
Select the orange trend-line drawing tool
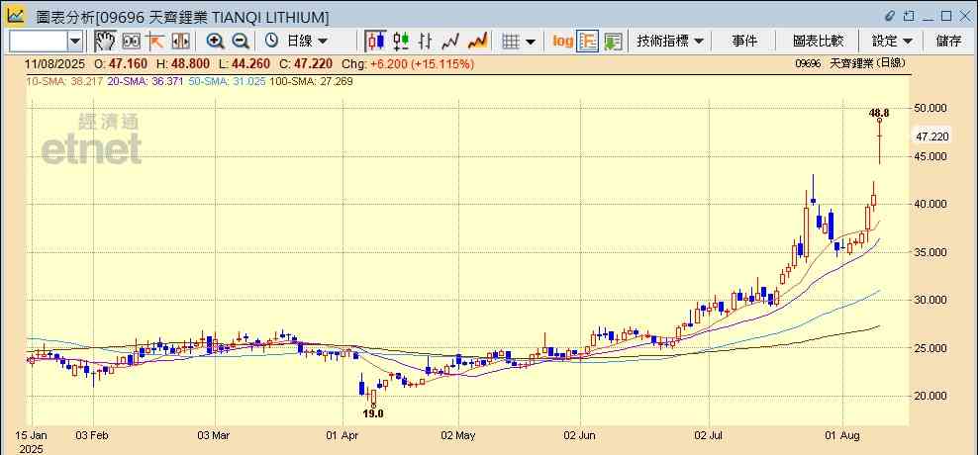click(x=155, y=42)
